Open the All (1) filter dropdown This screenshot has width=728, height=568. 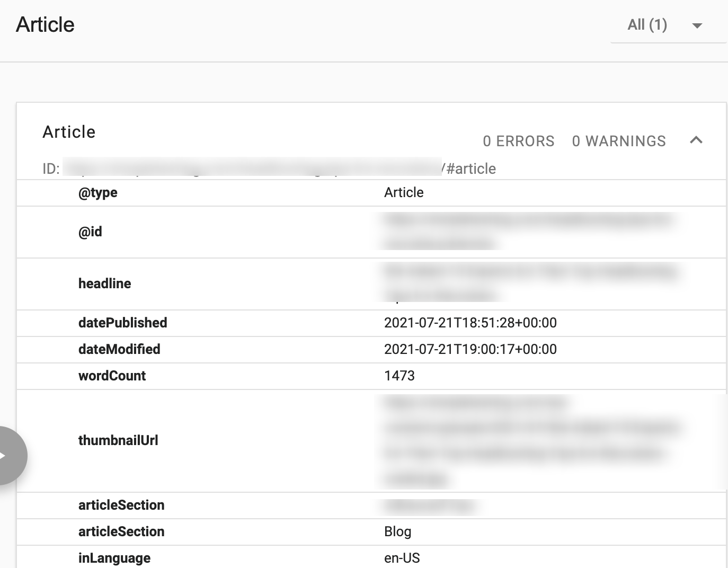(x=647, y=25)
